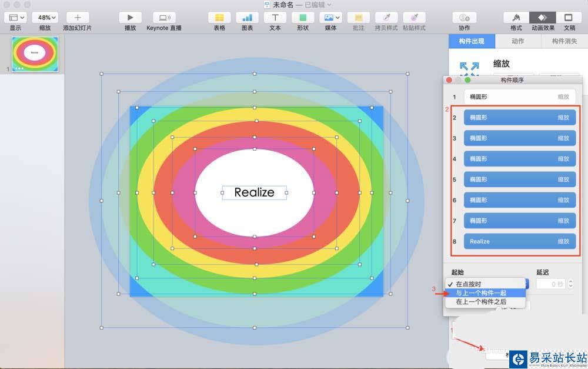The width and height of the screenshot is (588, 369).
Task: Click the Play (播放) toolbar icon
Action: (x=130, y=18)
